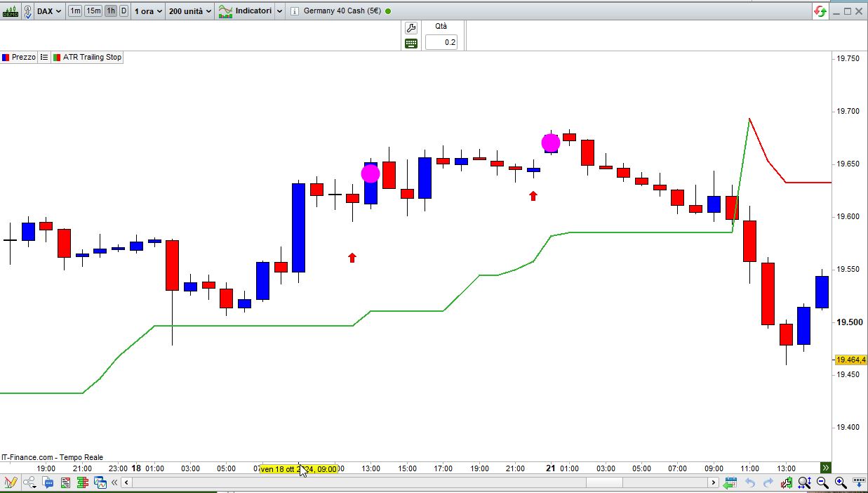
Task: Click the horizontal scrollbar thumb
Action: tap(604, 482)
